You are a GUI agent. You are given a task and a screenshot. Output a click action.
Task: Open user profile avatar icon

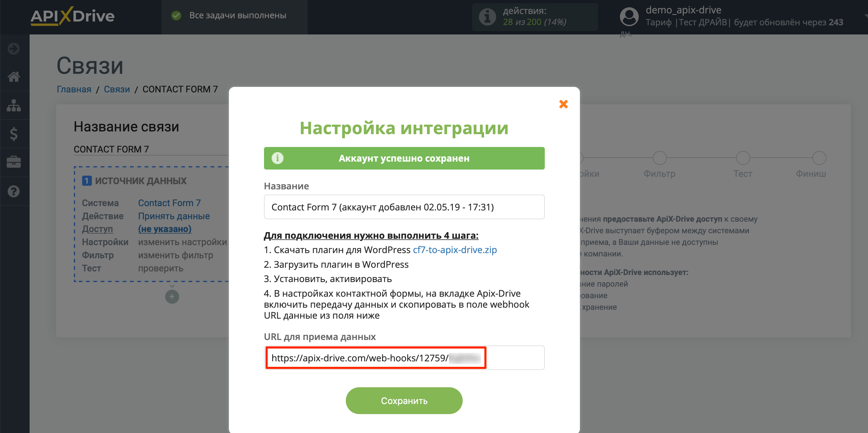point(629,16)
